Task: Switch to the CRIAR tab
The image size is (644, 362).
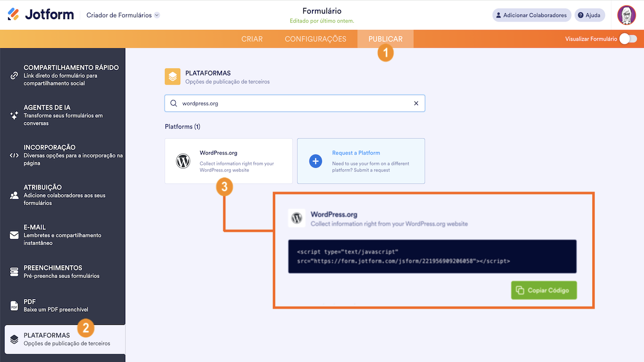Action: (252, 39)
